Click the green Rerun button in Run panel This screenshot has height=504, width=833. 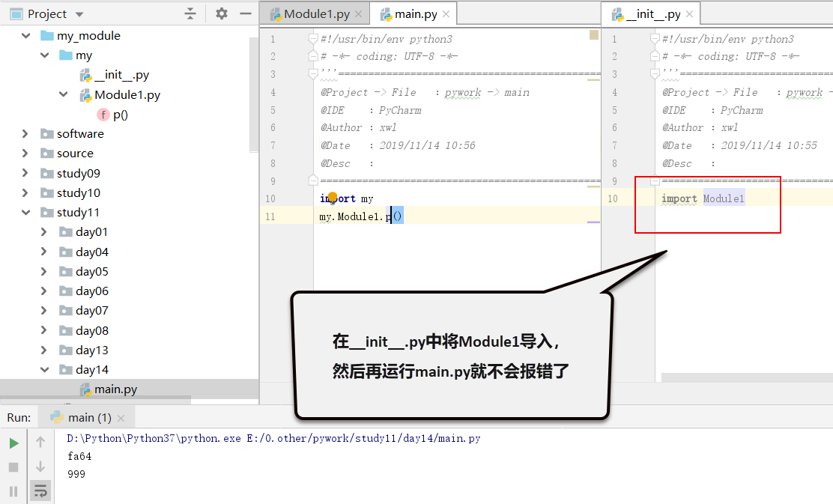tap(13, 443)
